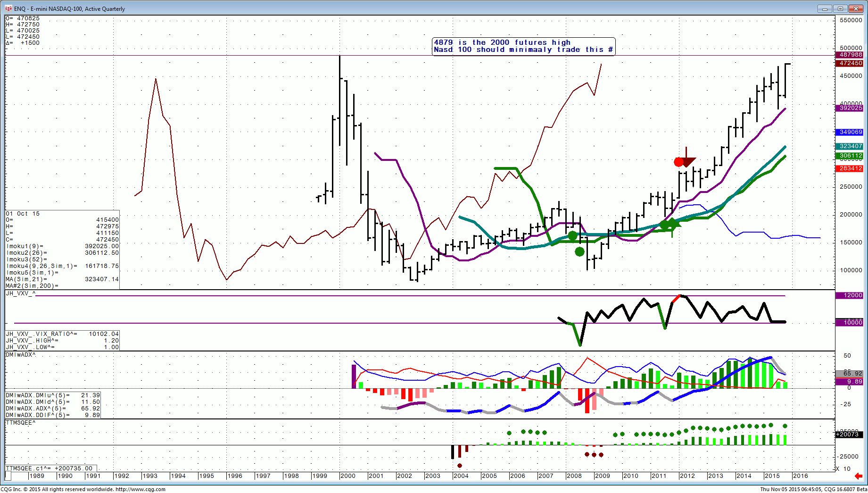The height and width of the screenshot is (493, 868).
Task: Click the Δ= +1500 change value at top left
Action: click(x=23, y=43)
